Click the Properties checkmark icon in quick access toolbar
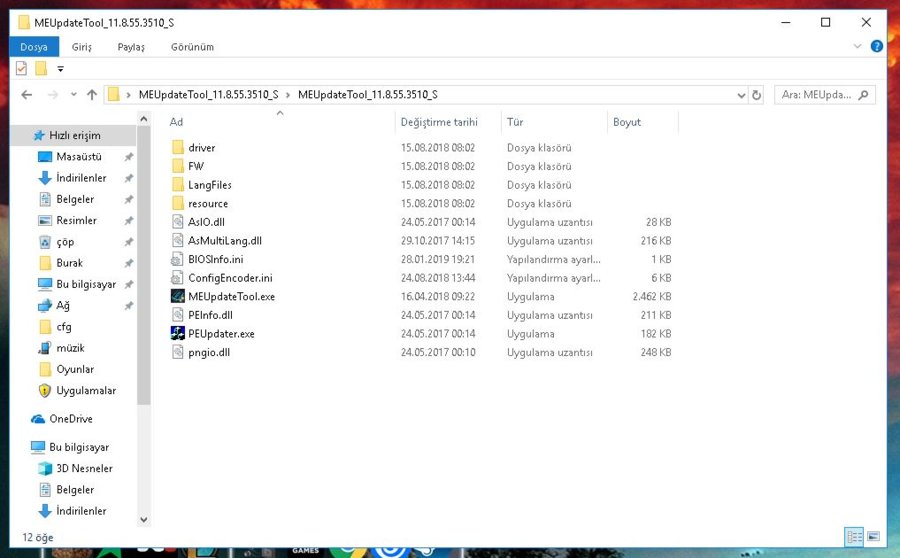This screenshot has height=558, width=900. [x=21, y=68]
